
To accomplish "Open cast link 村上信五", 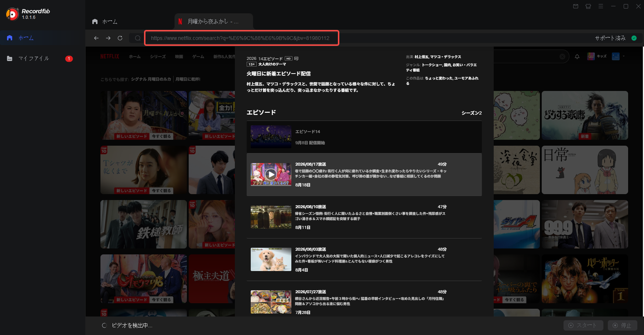I will [421, 57].
